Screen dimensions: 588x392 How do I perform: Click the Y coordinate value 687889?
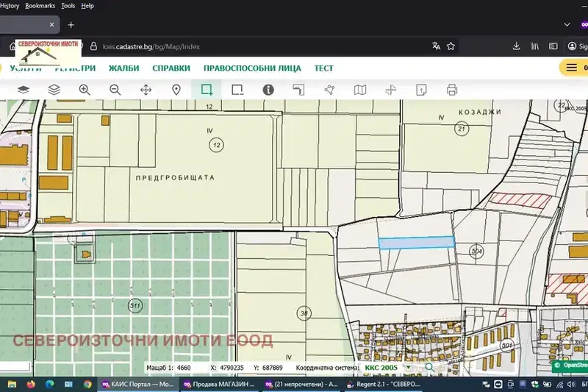[273, 368]
